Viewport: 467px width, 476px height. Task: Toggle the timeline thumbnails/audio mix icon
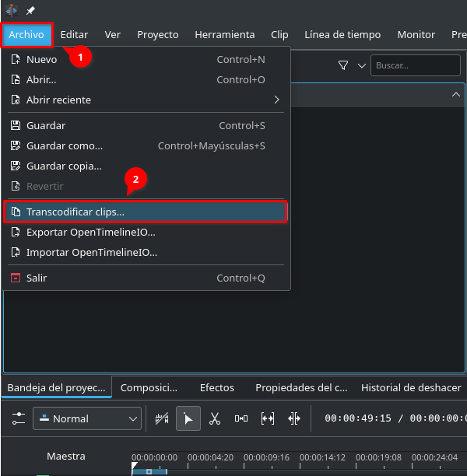(x=162, y=418)
